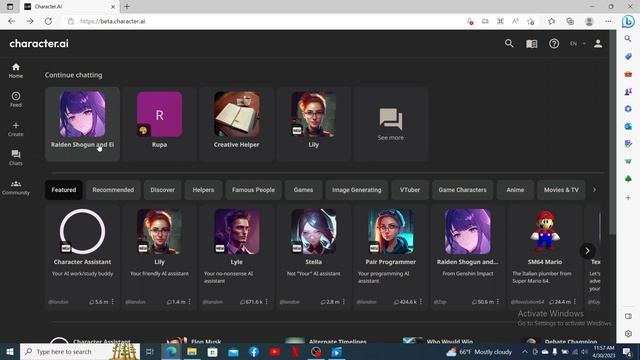Click the character.ai logo
640x360 pixels.
39,43
